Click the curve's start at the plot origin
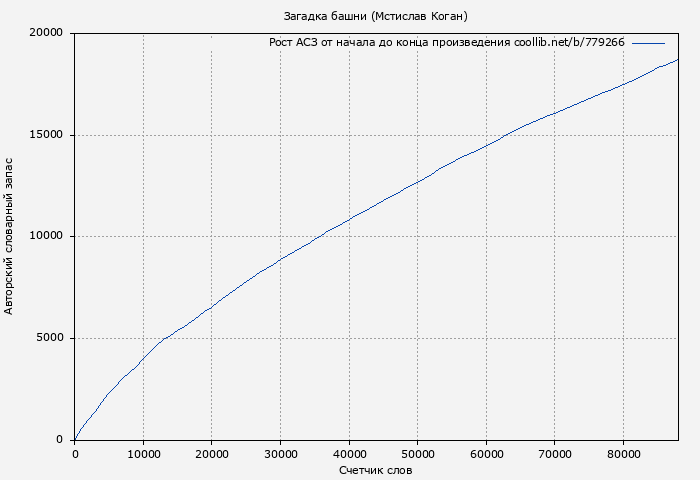The height and width of the screenshot is (480, 700). pos(75,439)
